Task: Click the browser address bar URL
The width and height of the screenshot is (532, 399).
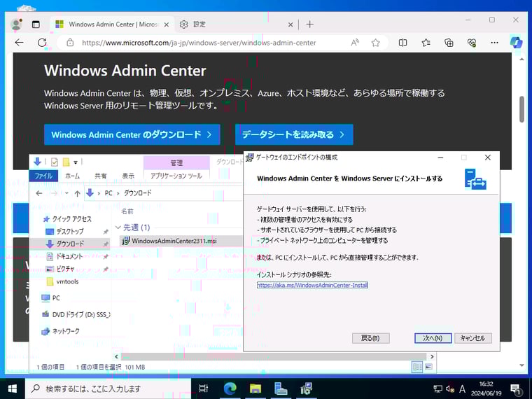Action: [199, 43]
